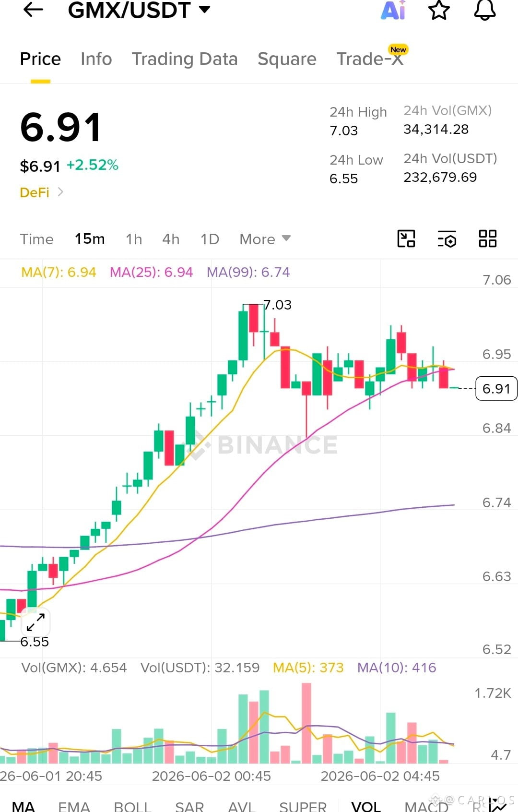Image resolution: width=518 pixels, height=812 pixels.
Task: Tap the 7.03 high marker on chart
Action: click(x=277, y=305)
